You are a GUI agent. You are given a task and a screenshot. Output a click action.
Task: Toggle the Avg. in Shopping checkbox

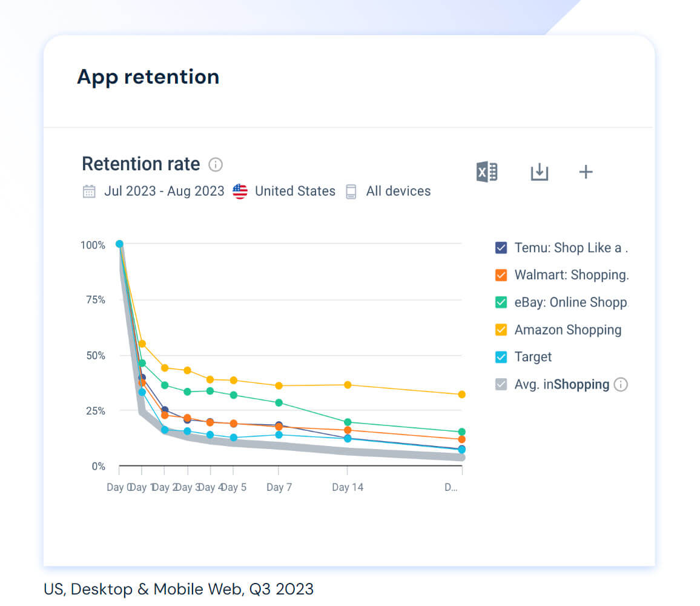501,384
